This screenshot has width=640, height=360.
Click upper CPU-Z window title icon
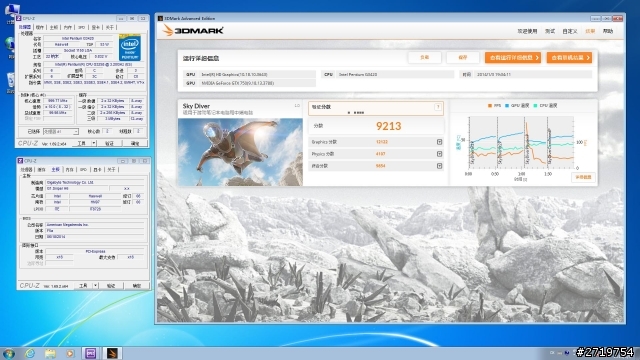pos(19,18)
